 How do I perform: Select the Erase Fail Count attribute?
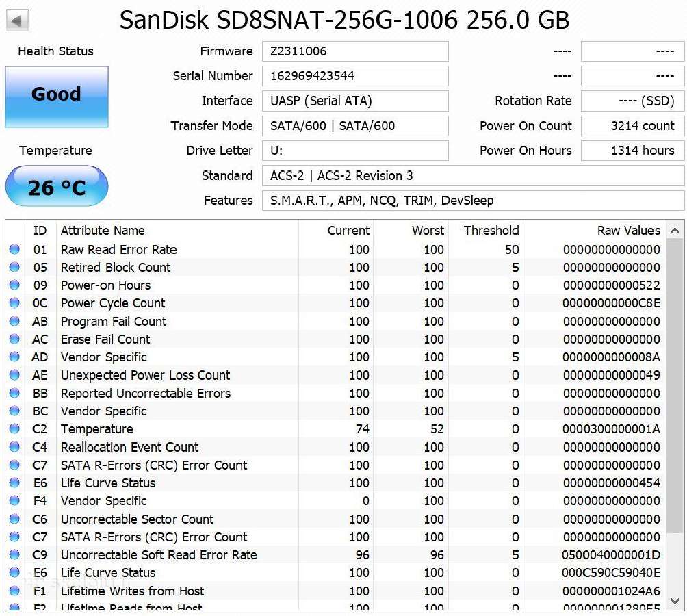pos(336,339)
